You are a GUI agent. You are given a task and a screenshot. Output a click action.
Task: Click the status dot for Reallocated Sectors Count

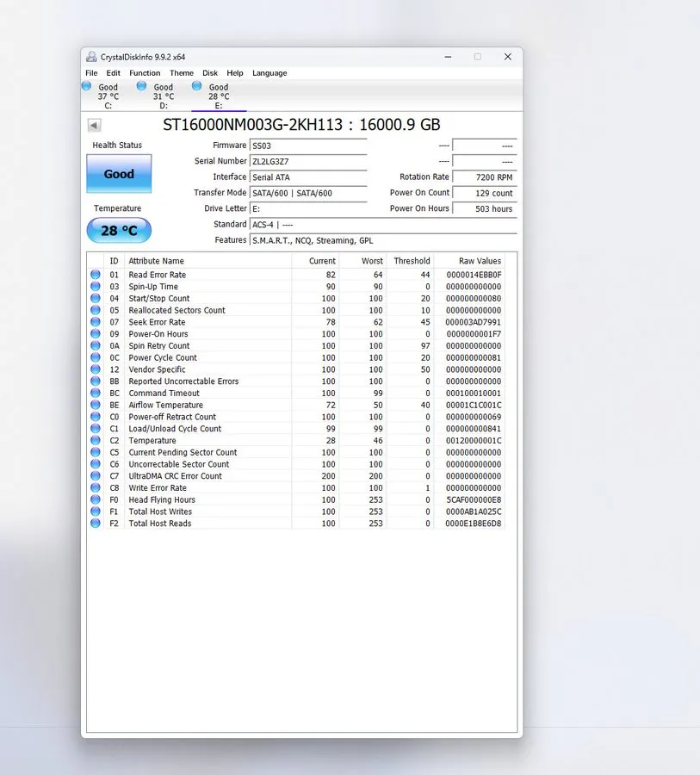tap(96, 310)
